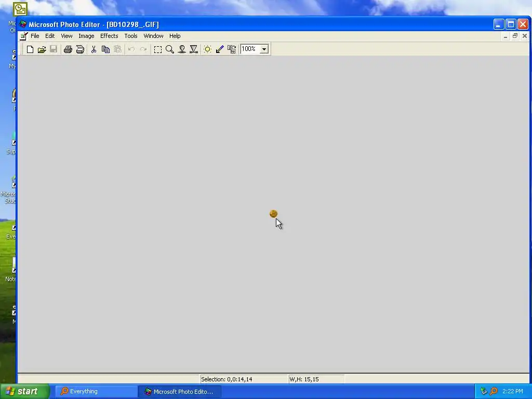Close the BD10298_.GIF document window
This screenshot has height=399, width=532.
(x=525, y=36)
